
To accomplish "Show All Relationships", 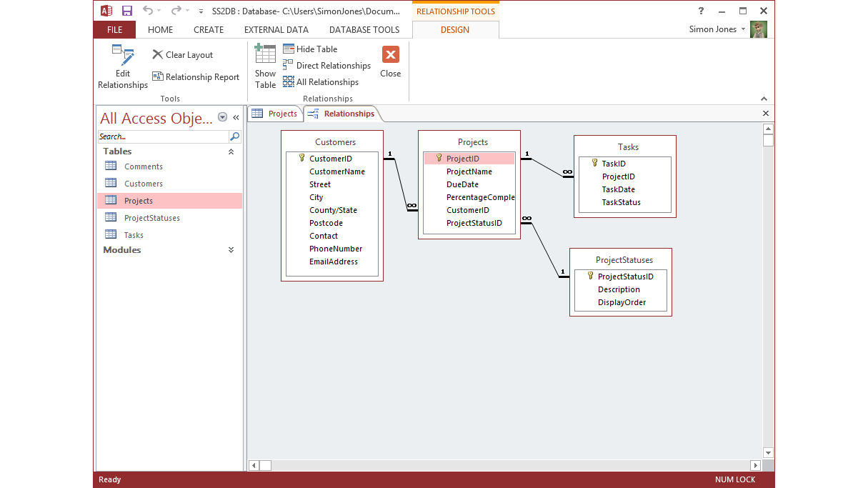I will (x=321, y=81).
